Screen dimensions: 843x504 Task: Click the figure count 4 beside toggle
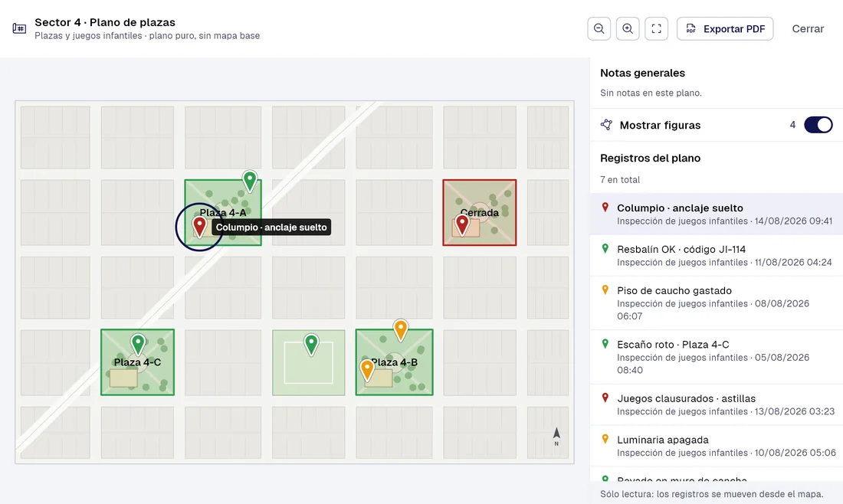[792, 125]
